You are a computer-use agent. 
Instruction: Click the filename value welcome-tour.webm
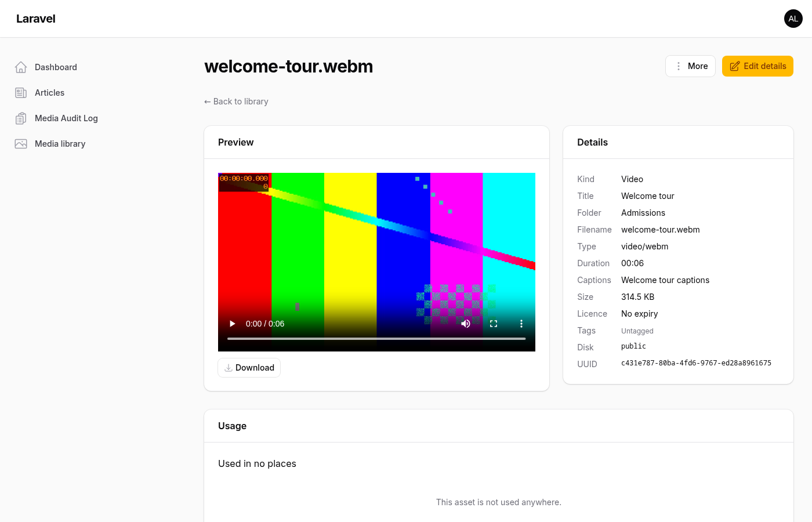(x=661, y=230)
